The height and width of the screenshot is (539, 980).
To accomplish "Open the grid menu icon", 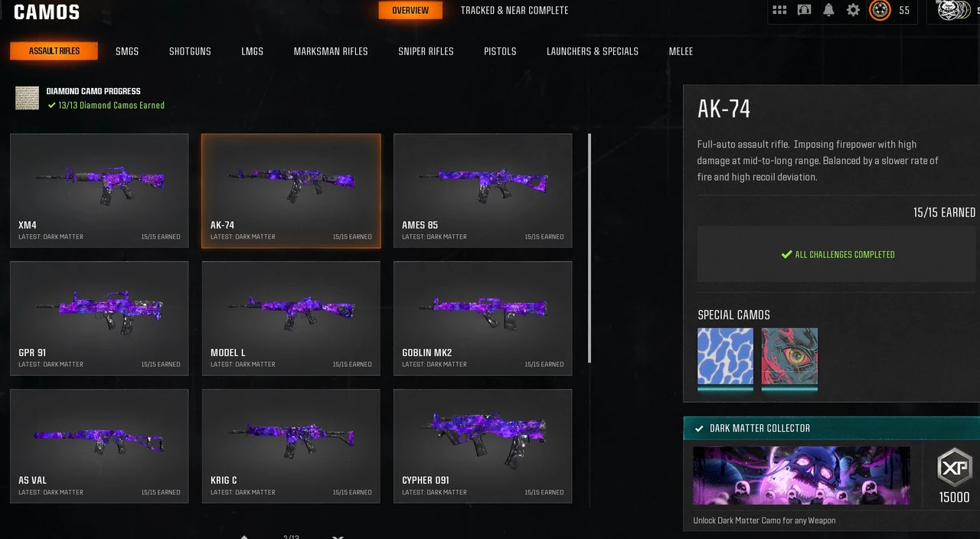I will pyautogui.click(x=779, y=10).
